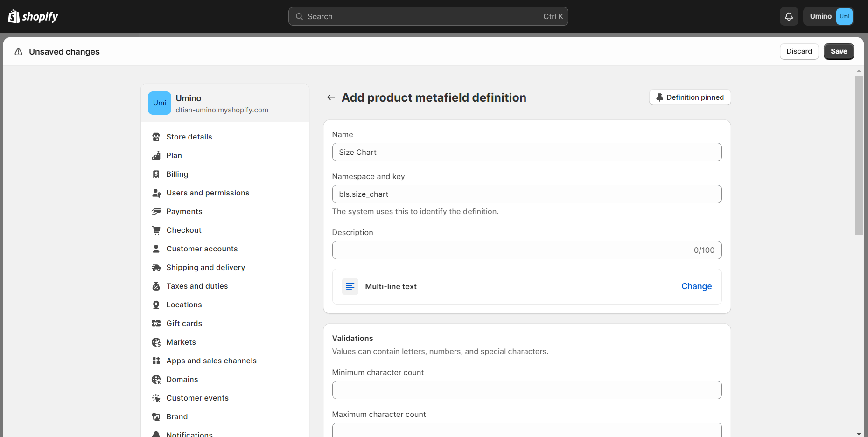Click the Checkout cart icon
Image resolution: width=868 pixels, height=437 pixels.
click(156, 230)
